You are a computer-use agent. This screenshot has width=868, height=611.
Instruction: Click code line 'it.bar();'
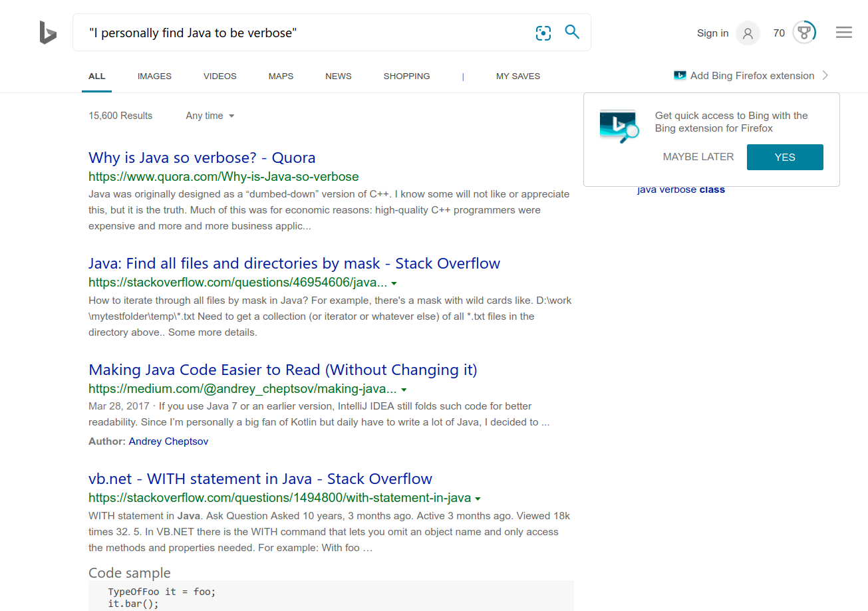(134, 604)
